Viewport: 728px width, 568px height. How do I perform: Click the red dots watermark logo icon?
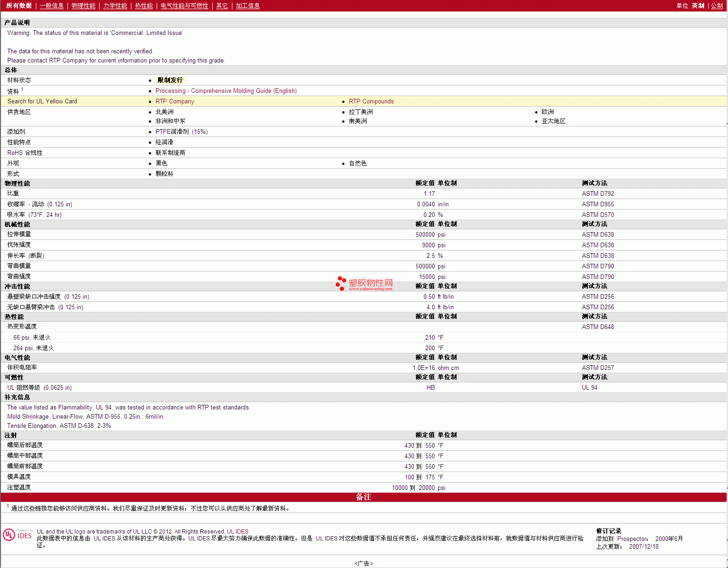(340, 283)
